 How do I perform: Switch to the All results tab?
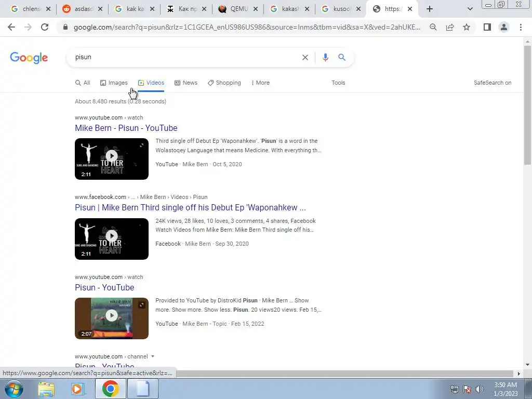tap(83, 83)
